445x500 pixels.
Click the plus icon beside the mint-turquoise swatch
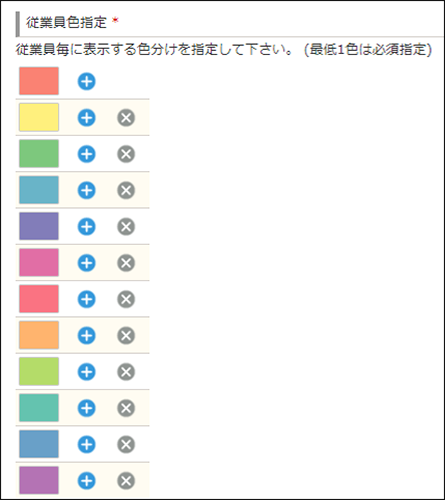coord(87,408)
